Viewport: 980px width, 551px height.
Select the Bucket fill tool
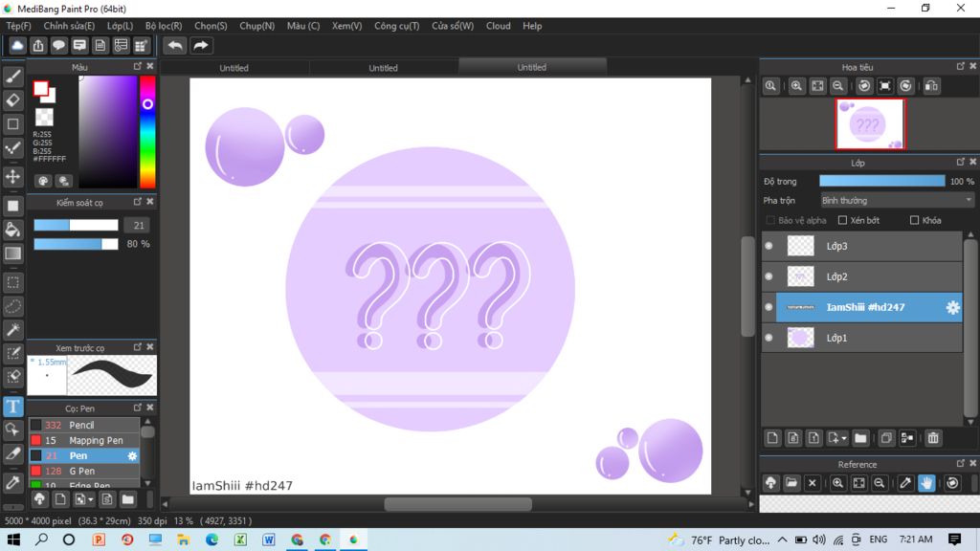[12, 230]
